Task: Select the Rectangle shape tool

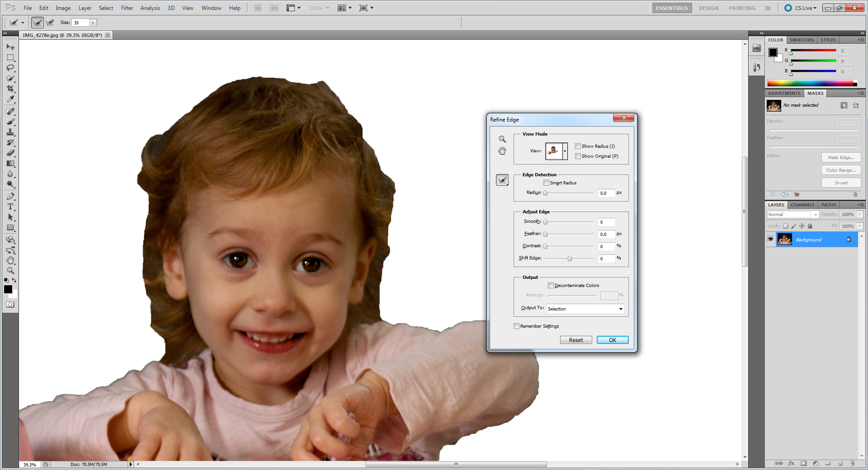Action: click(10, 227)
